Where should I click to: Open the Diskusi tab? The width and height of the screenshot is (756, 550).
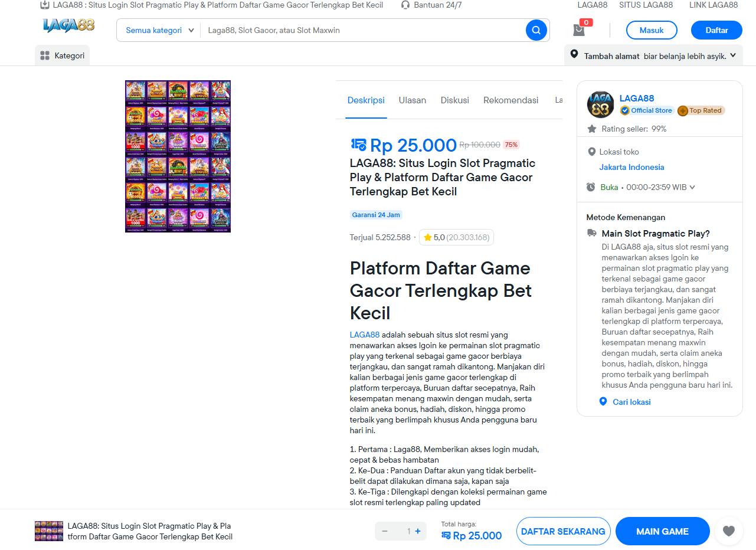(454, 100)
